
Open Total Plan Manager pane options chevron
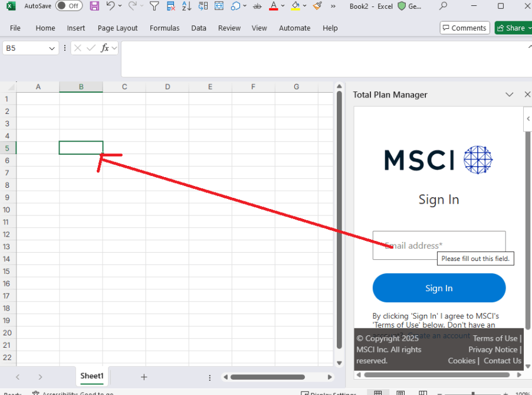(x=509, y=94)
